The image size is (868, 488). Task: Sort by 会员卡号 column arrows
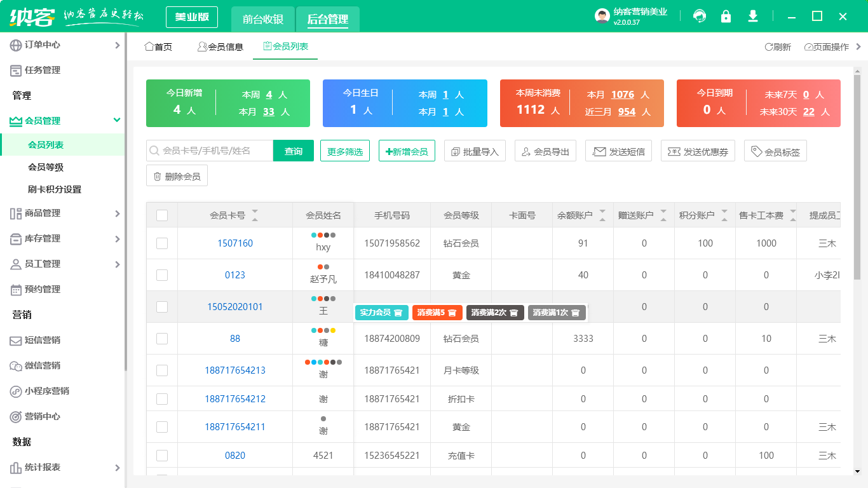point(255,215)
